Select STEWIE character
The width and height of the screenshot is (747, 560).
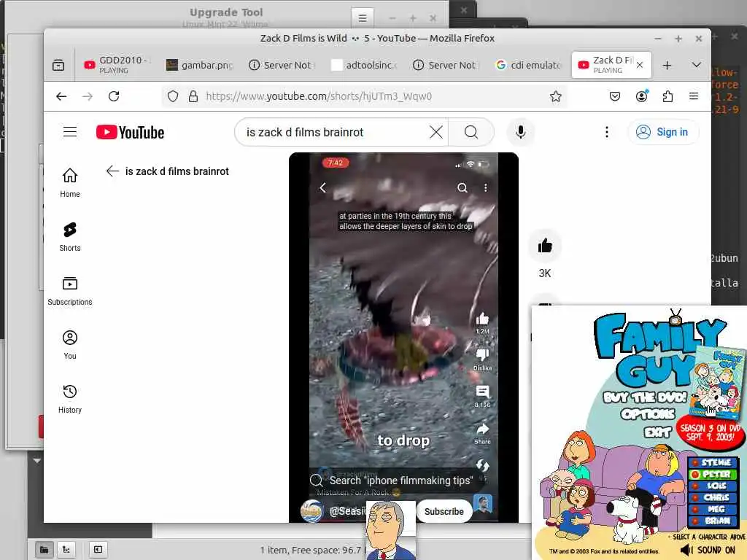tap(713, 462)
